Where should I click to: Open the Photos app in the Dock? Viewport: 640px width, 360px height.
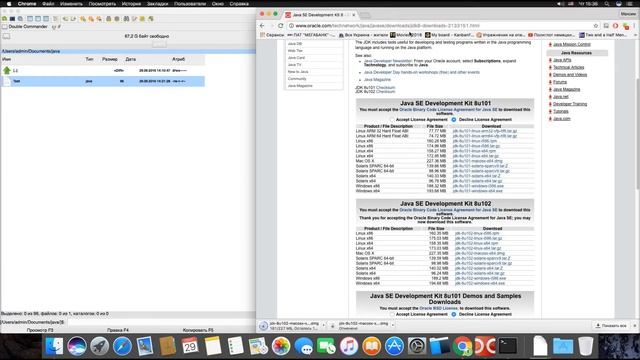coord(281,346)
